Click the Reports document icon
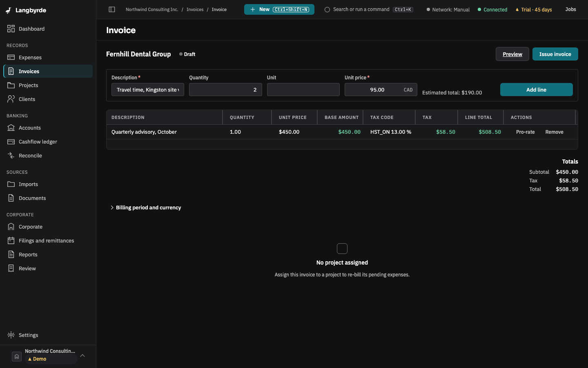588x368 pixels. [x=11, y=255]
